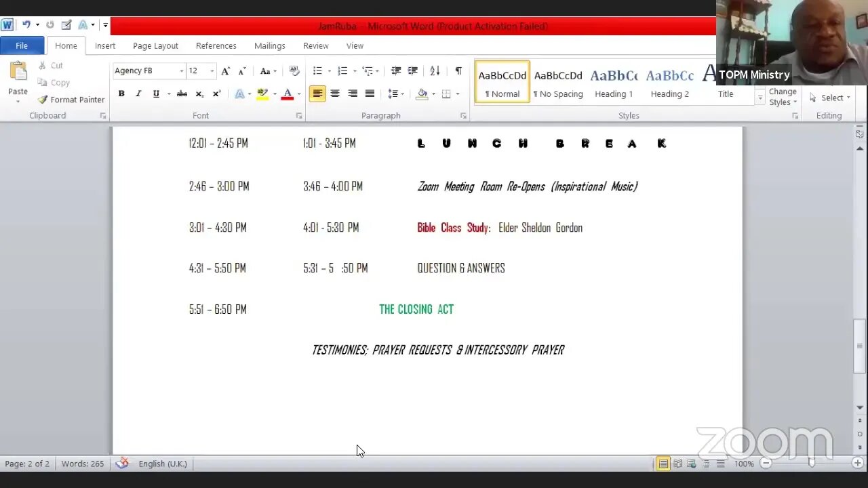
Task: Apply the Heading 1 style
Action: click(614, 82)
